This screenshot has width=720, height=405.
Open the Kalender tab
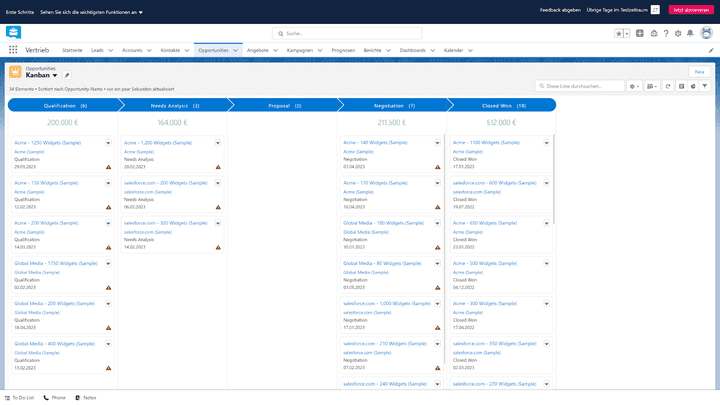pyautogui.click(x=453, y=51)
